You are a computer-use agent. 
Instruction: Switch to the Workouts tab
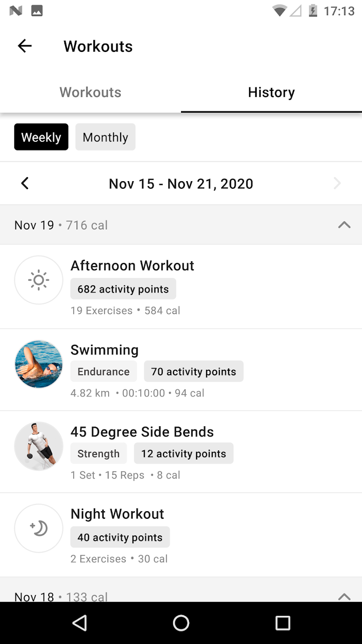pyautogui.click(x=90, y=92)
